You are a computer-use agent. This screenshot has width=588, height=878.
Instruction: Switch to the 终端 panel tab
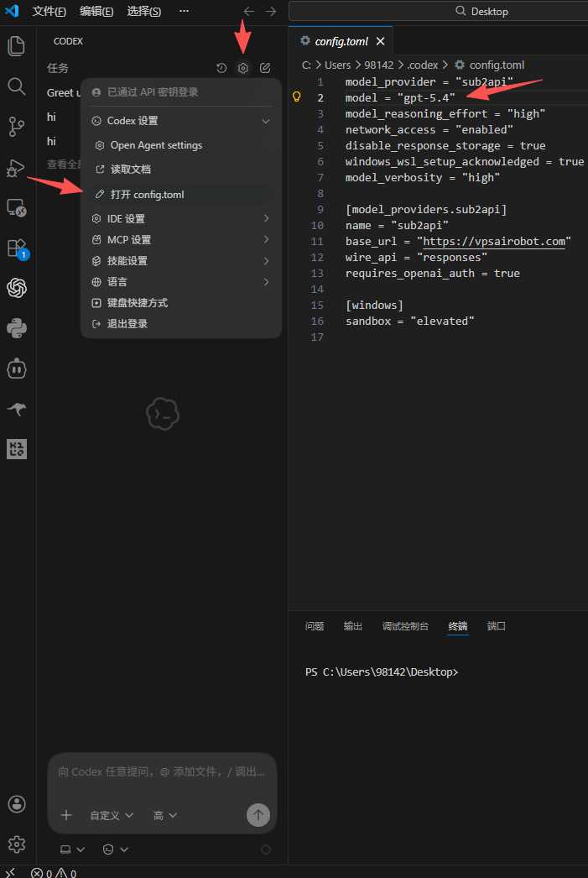[458, 626]
